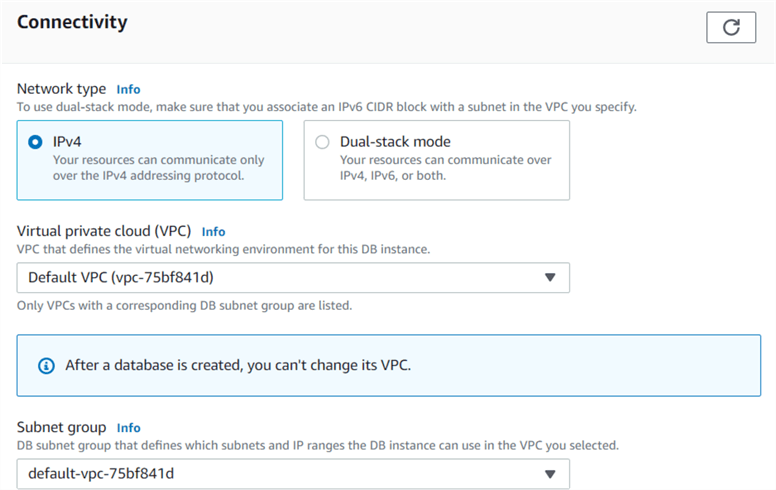Screen dimensions: 776x490
Task: Click the refresh button in Connectivity header
Action: click(x=730, y=28)
